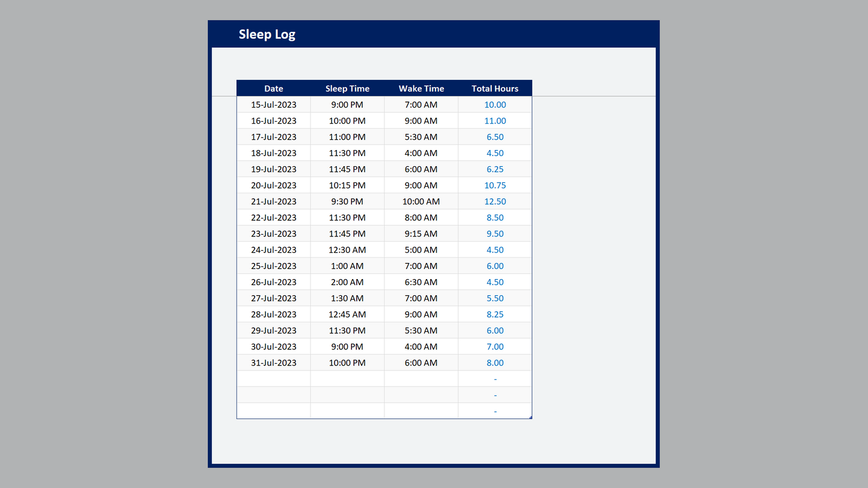Select total hours value 8.25
868x488 pixels.
coord(495,315)
